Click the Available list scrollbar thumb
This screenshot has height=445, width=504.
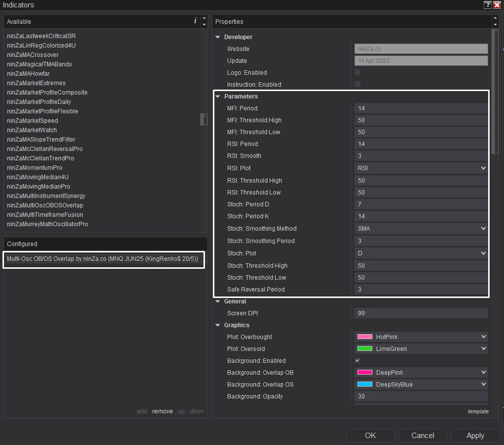click(x=204, y=119)
